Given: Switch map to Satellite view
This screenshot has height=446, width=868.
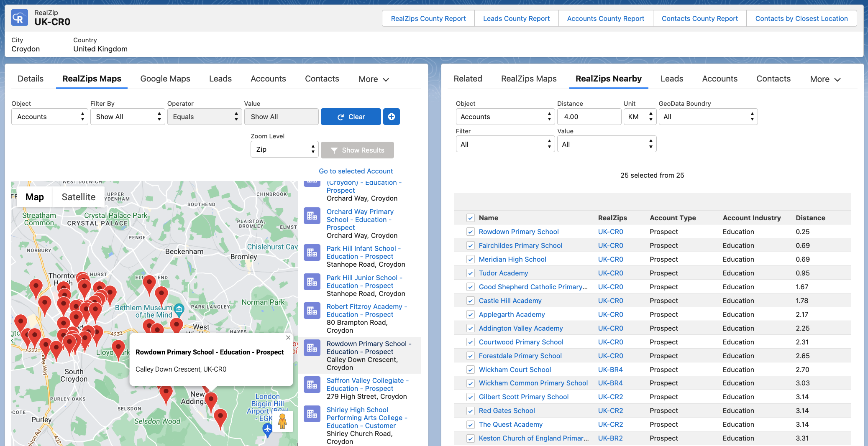Looking at the screenshot, I should click(x=79, y=197).
